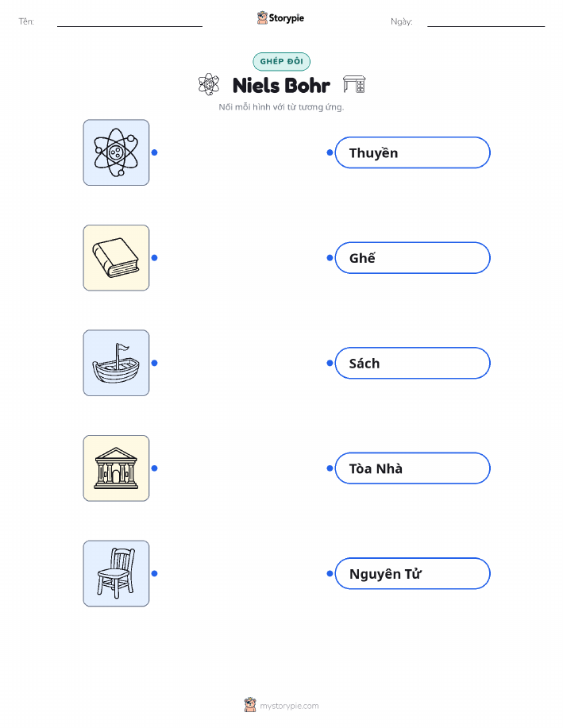Choose the Sách word box
Screen dimensions: 563x728
coord(412,363)
